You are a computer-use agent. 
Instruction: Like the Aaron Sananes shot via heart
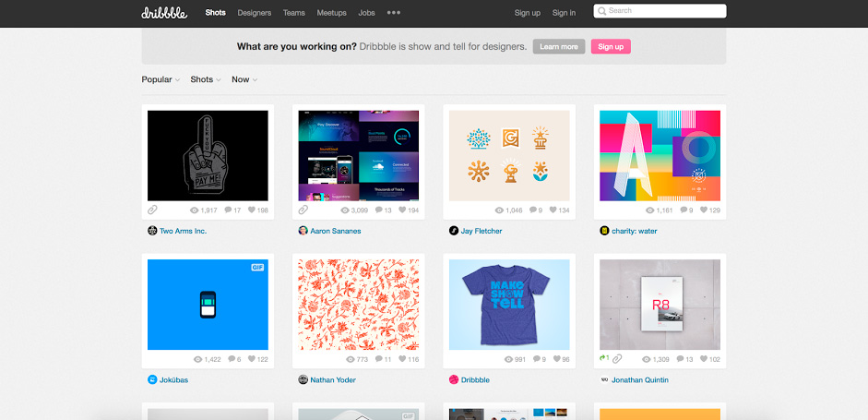click(x=402, y=210)
